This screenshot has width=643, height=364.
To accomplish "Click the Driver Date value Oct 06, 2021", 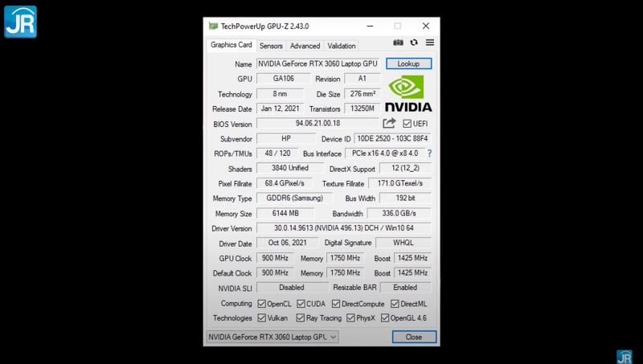I will (287, 243).
